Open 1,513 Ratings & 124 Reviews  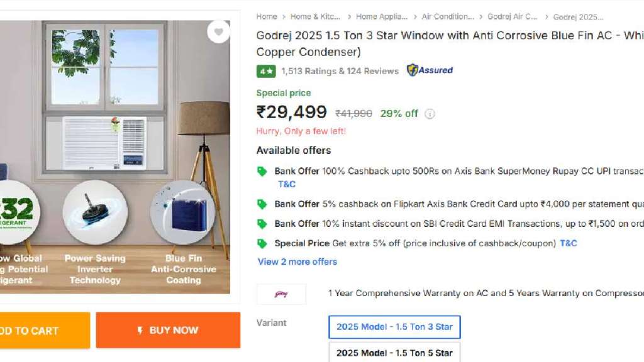point(340,71)
